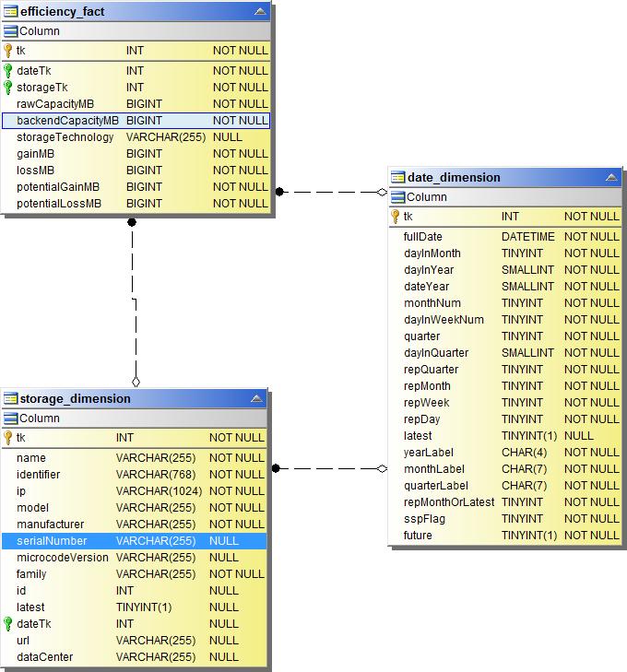Select the backendCapacityMB column row
627x672 pixels.
pyautogui.click(x=136, y=121)
